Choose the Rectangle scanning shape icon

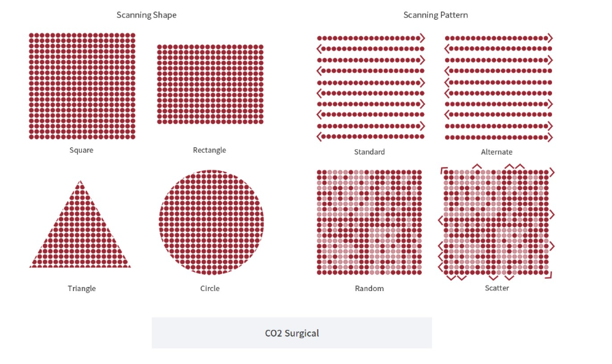point(211,85)
